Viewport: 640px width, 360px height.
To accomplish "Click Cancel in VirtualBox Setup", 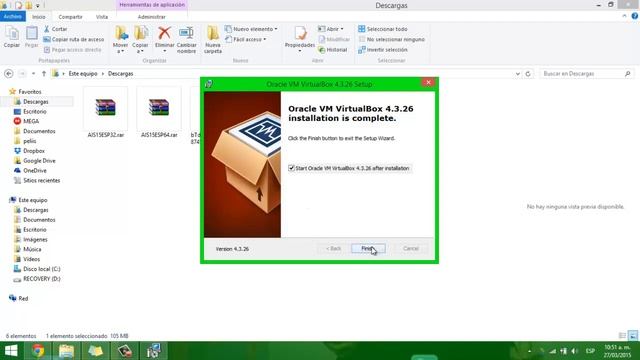I will pos(411,248).
